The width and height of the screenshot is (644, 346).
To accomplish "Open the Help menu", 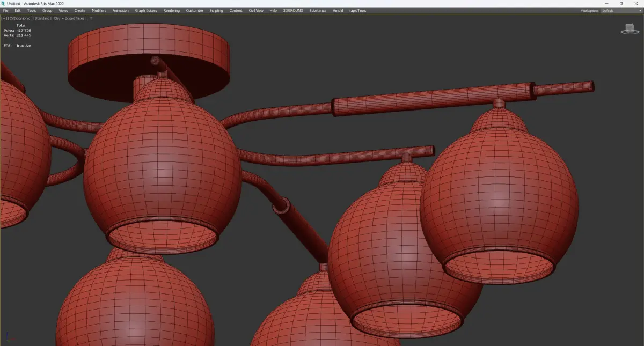I will (x=273, y=10).
